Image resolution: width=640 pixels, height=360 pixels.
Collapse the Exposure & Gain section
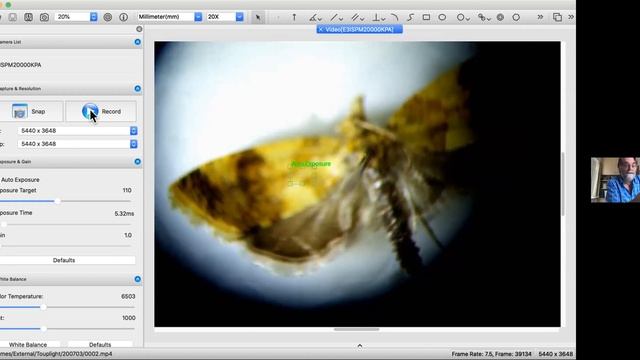138,162
